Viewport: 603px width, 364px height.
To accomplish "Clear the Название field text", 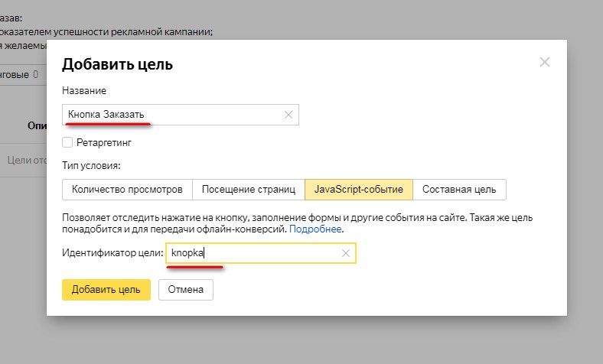I will tap(288, 115).
